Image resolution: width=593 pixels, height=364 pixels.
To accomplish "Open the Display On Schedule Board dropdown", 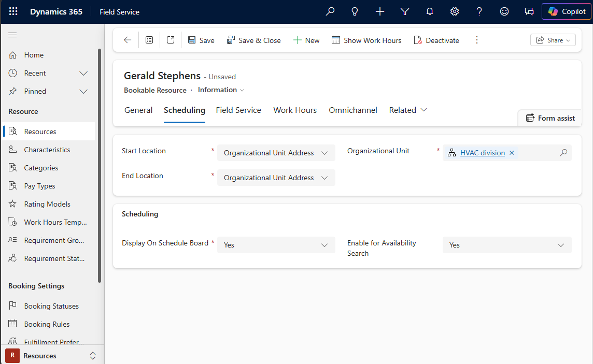I will pyautogui.click(x=276, y=245).
